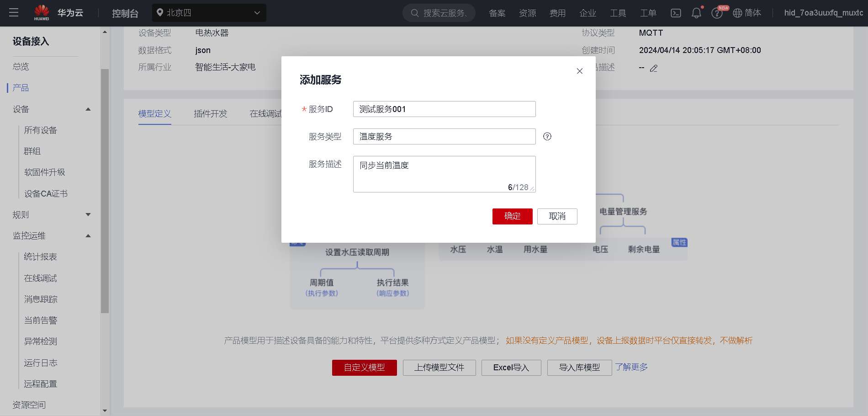Click the Huawei Cloud logo
The image size is (868, 416).
pos(58,13)
